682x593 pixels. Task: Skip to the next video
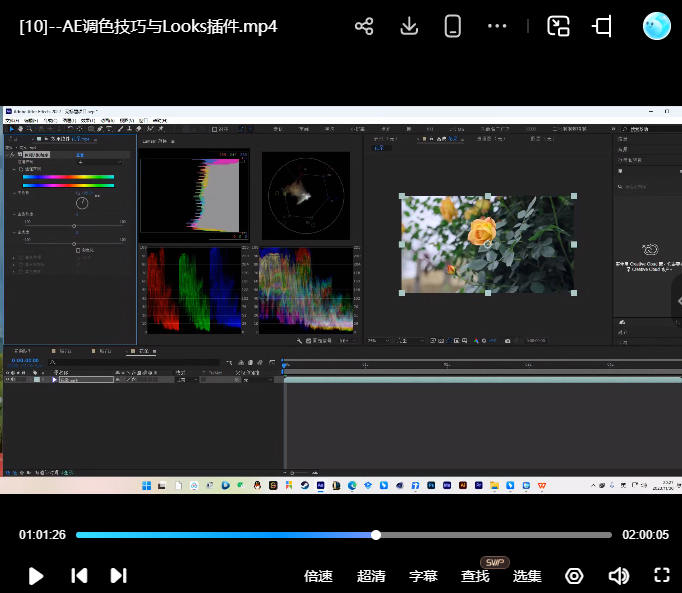(118, 575)
